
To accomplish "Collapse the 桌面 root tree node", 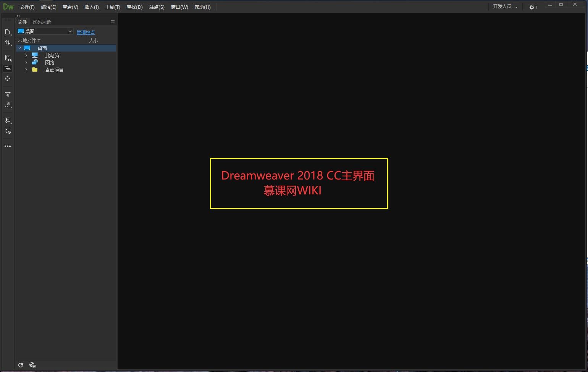I will click(x=19, y=48).
